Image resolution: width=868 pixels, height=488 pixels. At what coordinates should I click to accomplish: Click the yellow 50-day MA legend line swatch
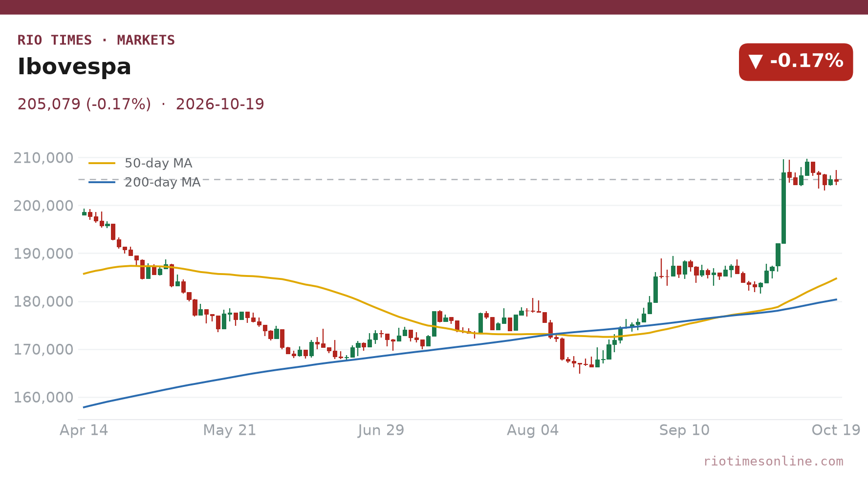[x=102, y=163]
